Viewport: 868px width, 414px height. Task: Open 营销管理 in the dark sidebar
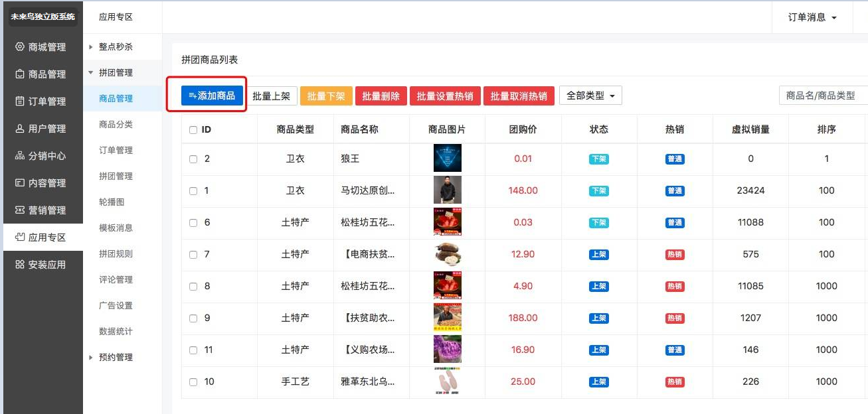41,210
